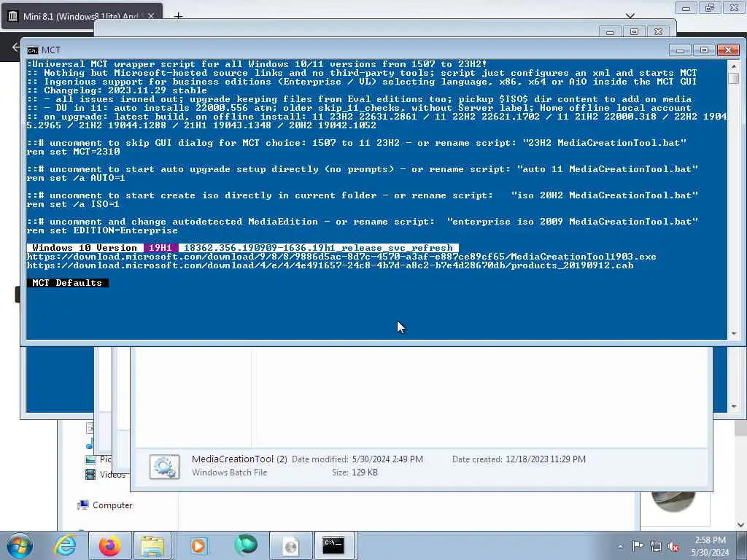The height and width of the screenshot is (560, 747).
Task: Expand the browser tab list chevron
Action: pos(630,16)
